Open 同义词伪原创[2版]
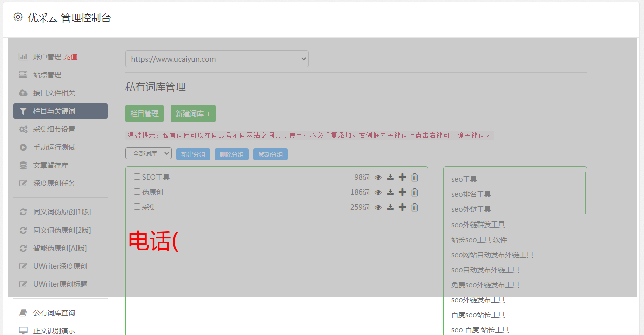This screenshot has height=335, width=644. 62,230
